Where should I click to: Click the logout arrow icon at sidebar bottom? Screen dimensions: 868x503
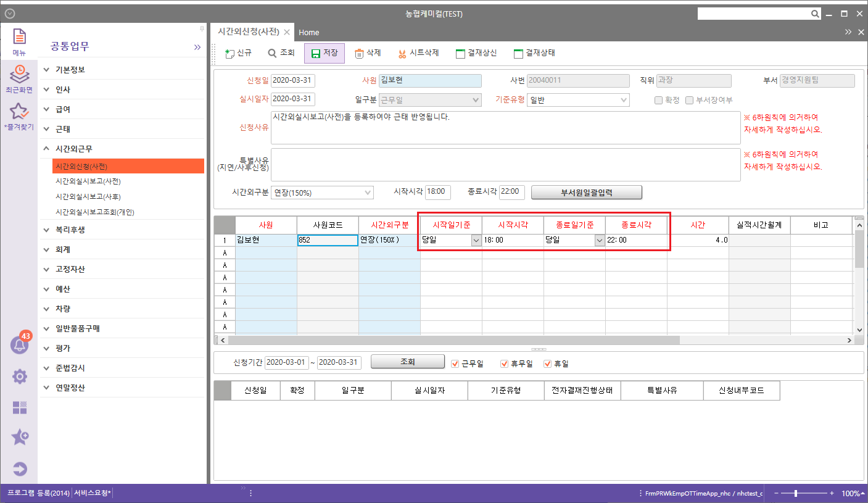[20, 469]
